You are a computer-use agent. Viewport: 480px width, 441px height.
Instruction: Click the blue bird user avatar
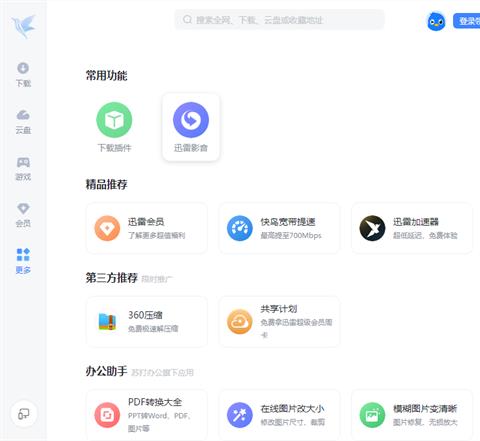(436, 21)
